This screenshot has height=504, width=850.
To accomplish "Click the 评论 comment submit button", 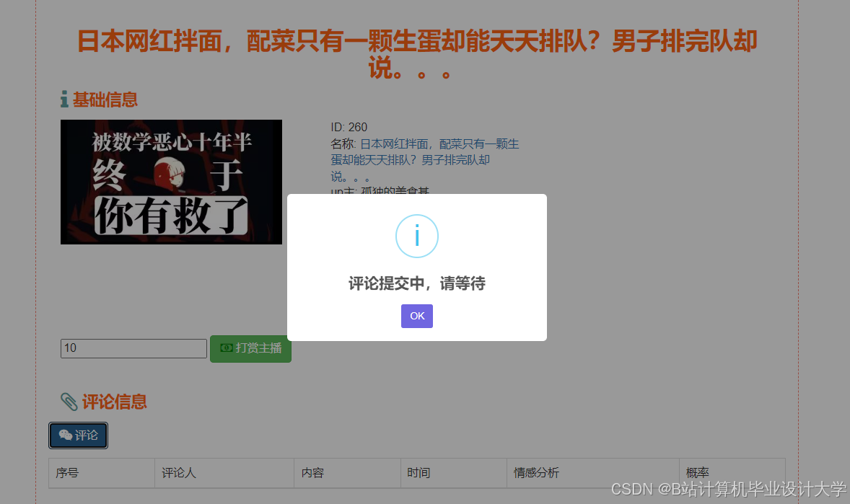I will [x=78, y=436].
